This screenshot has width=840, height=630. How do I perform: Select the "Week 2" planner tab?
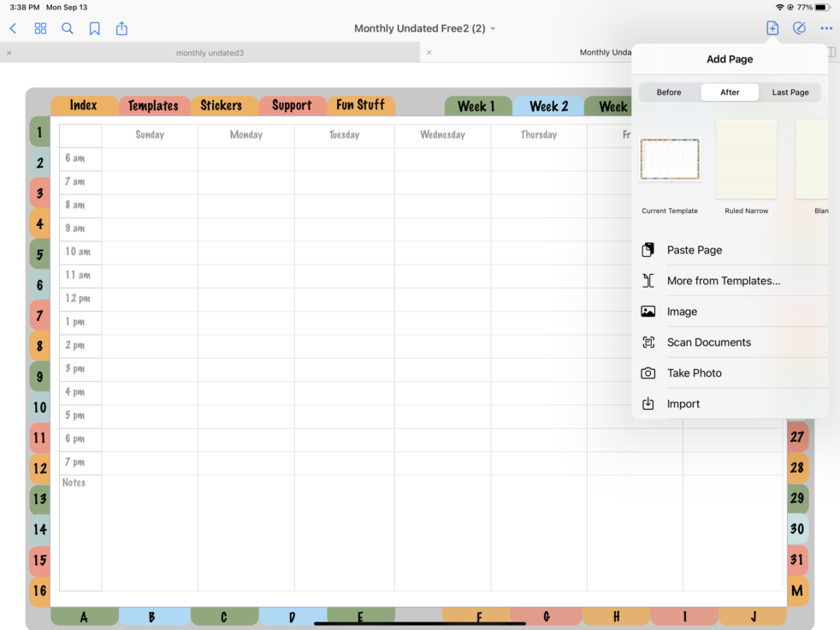(547, 105)
